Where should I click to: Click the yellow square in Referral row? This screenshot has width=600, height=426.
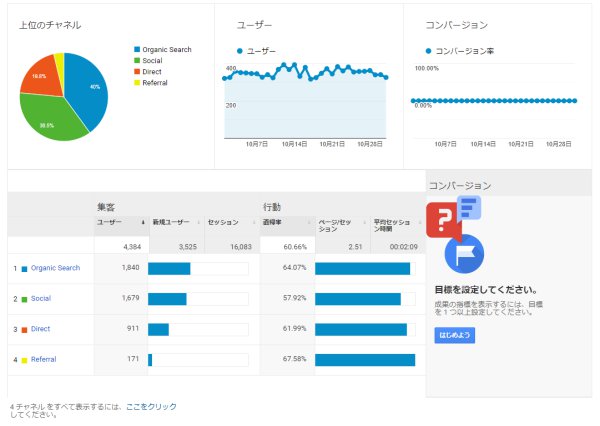pyautogui.click(x=24, y=360)
